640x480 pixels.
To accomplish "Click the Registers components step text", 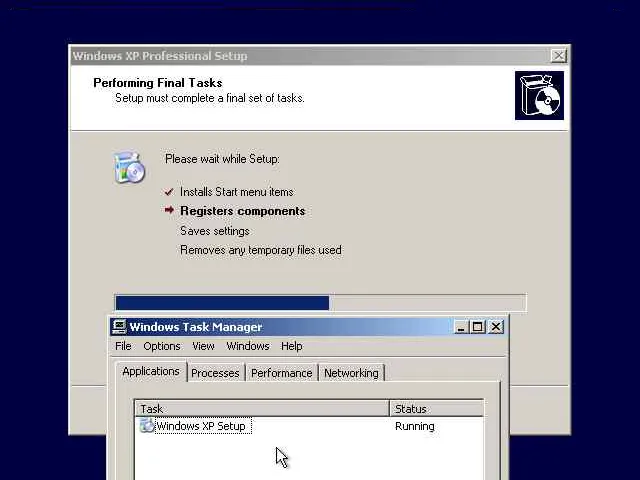I will coord(242,211).
